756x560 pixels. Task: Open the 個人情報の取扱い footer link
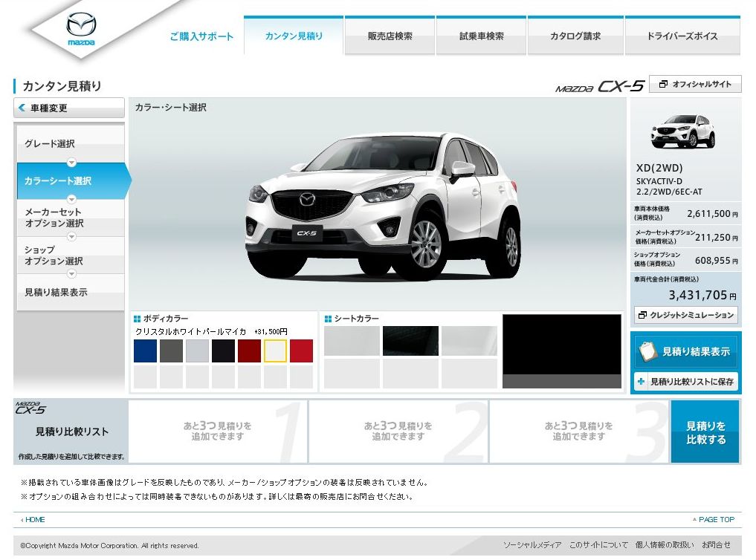click(x=665, y=544)
